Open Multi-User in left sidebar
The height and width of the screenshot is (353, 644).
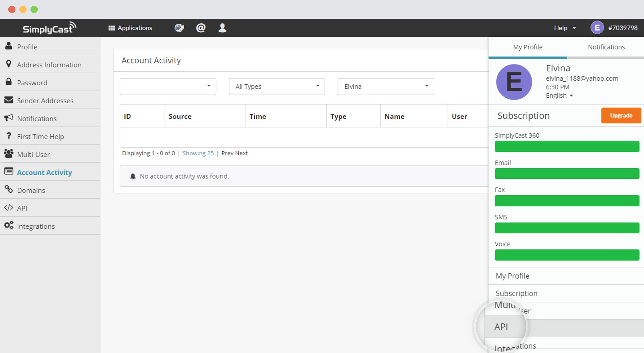pyautogui.click(x=50, y=154)
